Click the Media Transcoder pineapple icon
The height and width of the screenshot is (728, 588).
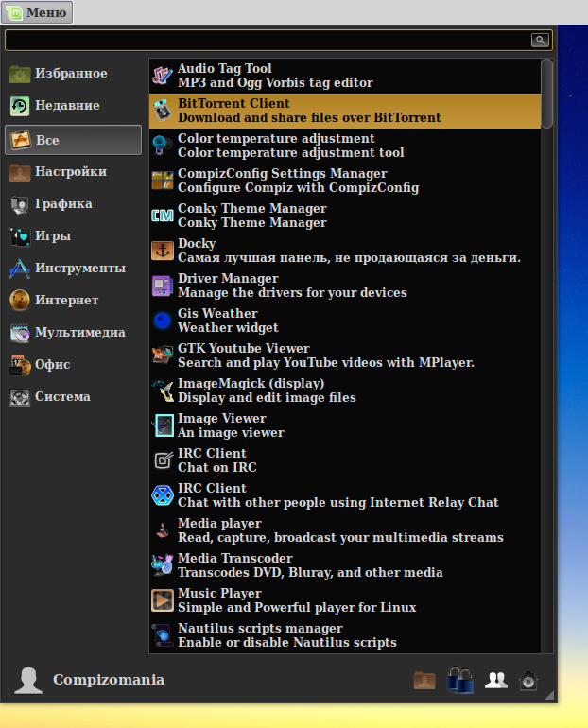tap(163, 565)
